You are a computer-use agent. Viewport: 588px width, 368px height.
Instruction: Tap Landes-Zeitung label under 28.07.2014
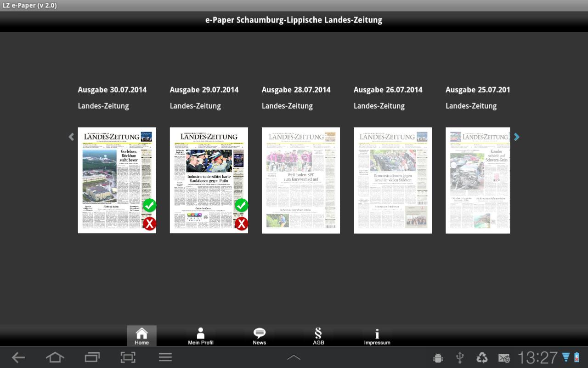pos(287,106)
